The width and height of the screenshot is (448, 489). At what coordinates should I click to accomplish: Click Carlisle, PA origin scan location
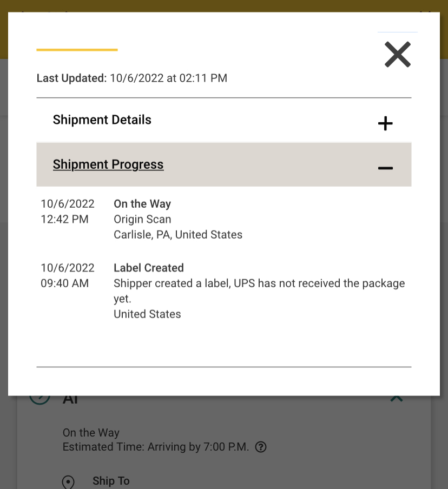tap(178, 235)
